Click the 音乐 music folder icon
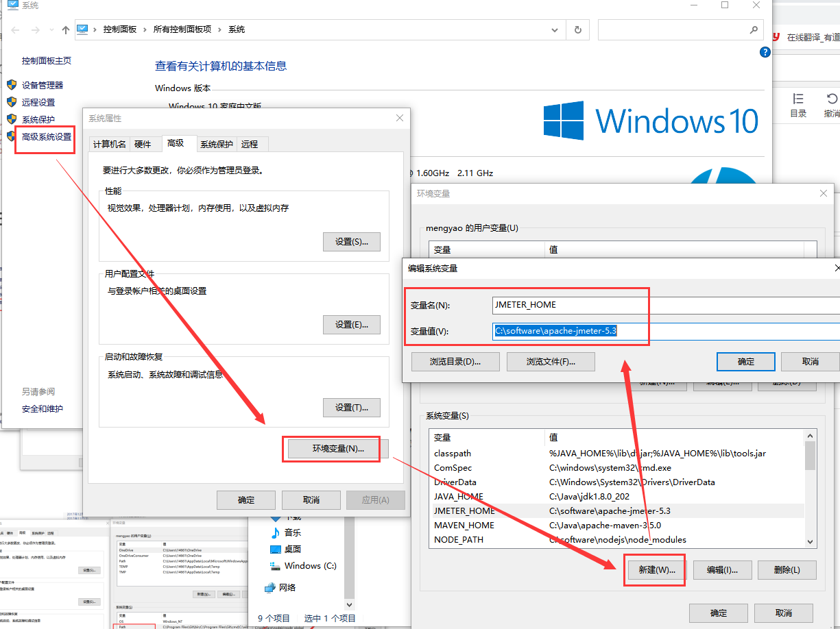The height and width of the screenshot is (629, 840). 276,532
